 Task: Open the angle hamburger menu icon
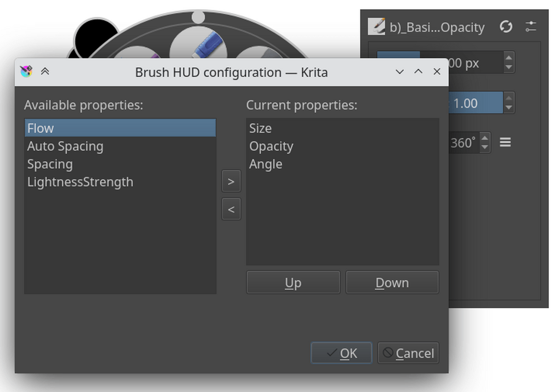[x=506, y=142]
